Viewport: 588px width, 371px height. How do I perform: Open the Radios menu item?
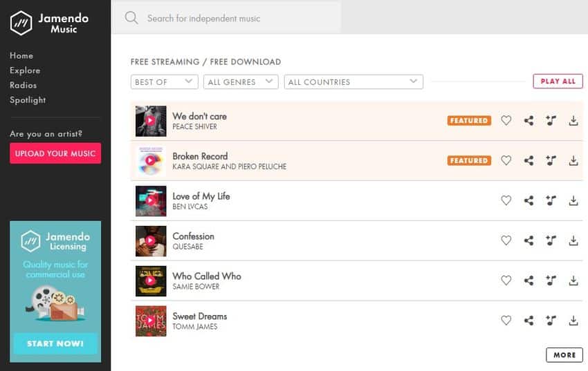click(23, 85)
